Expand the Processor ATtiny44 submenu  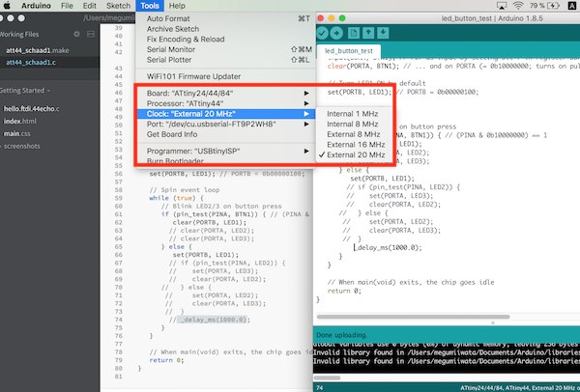click(x=225, y=103)
